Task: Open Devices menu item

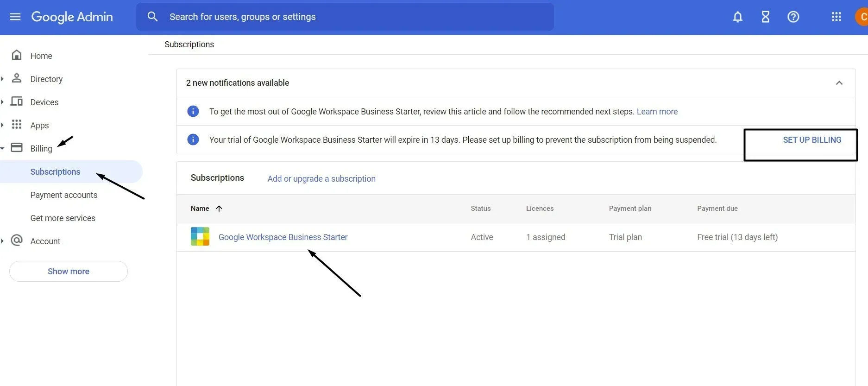Action: coord(44,102)
